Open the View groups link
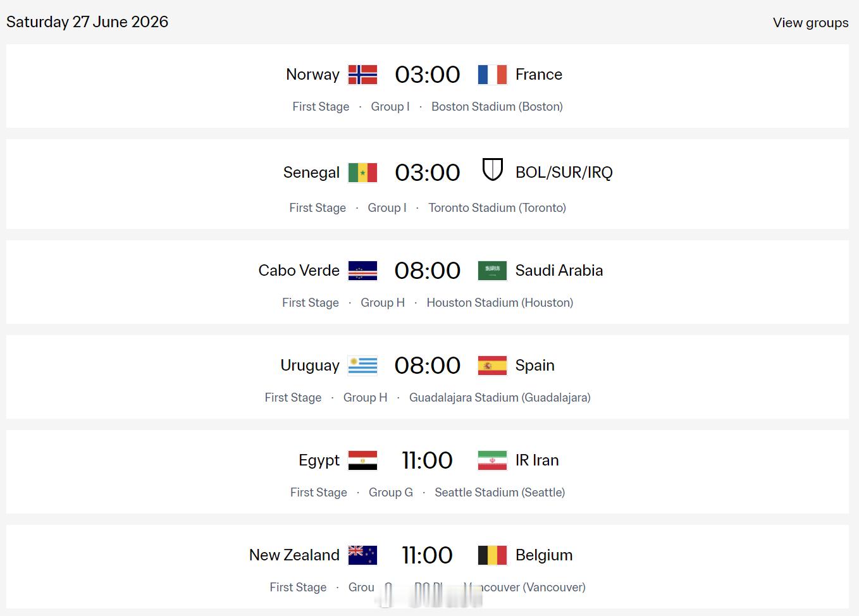 810,23
